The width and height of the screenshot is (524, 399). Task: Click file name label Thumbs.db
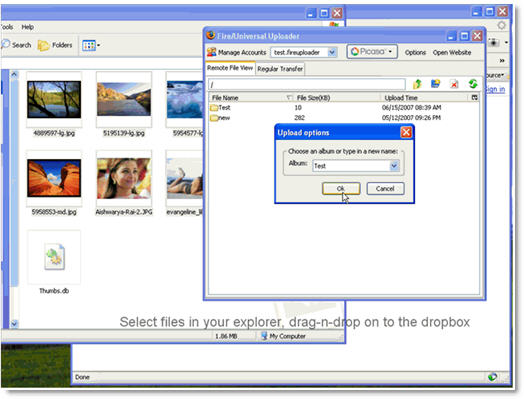54,291
